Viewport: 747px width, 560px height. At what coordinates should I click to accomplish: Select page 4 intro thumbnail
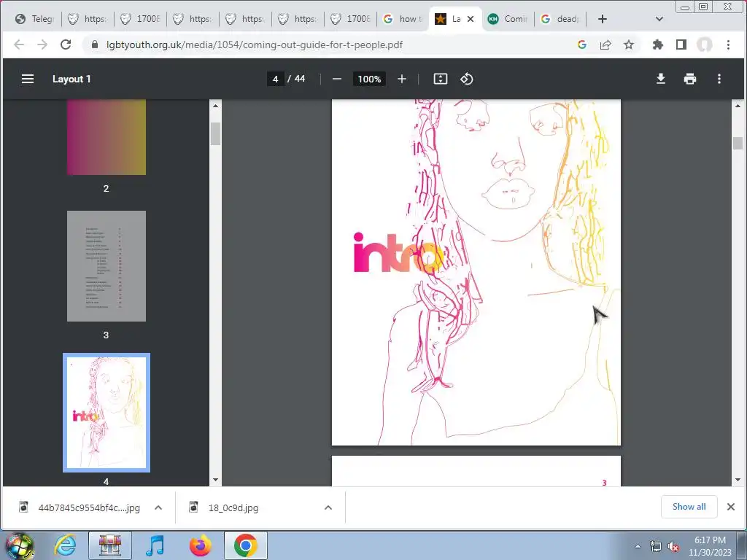click(107, 413)
